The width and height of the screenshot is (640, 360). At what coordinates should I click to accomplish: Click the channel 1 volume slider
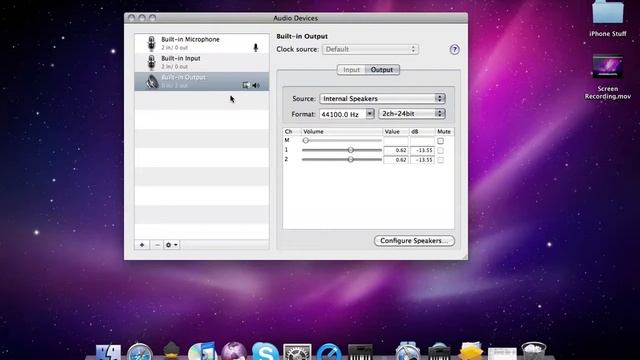click(342, 150)
